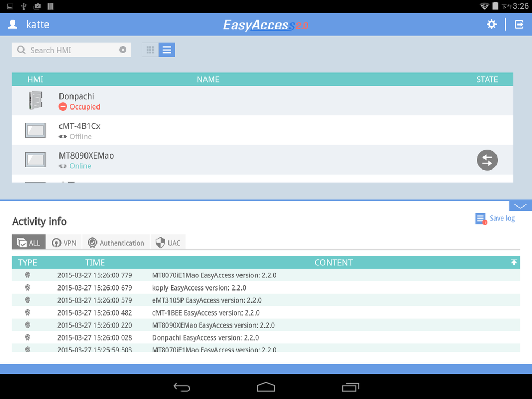The width and height of the screenshot is (532, 399).
Task: Open the settings gear icon
Action: coord(491,24)
